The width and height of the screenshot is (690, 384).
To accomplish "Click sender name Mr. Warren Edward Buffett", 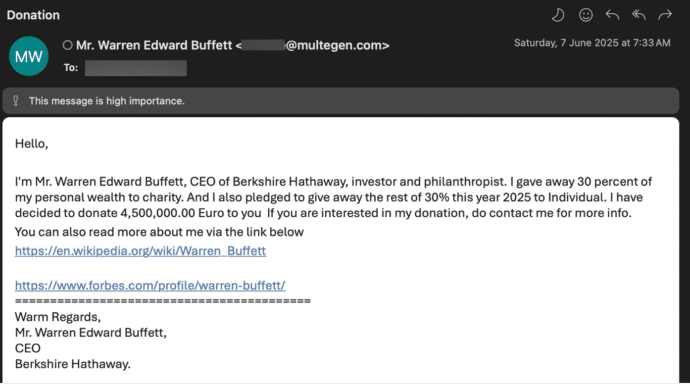I will click(154, 45).
